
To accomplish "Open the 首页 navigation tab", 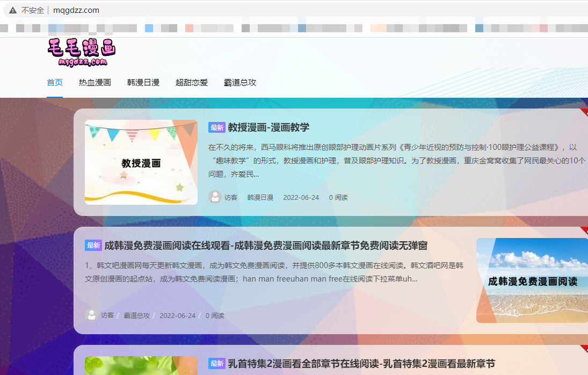I will point(55,83).
